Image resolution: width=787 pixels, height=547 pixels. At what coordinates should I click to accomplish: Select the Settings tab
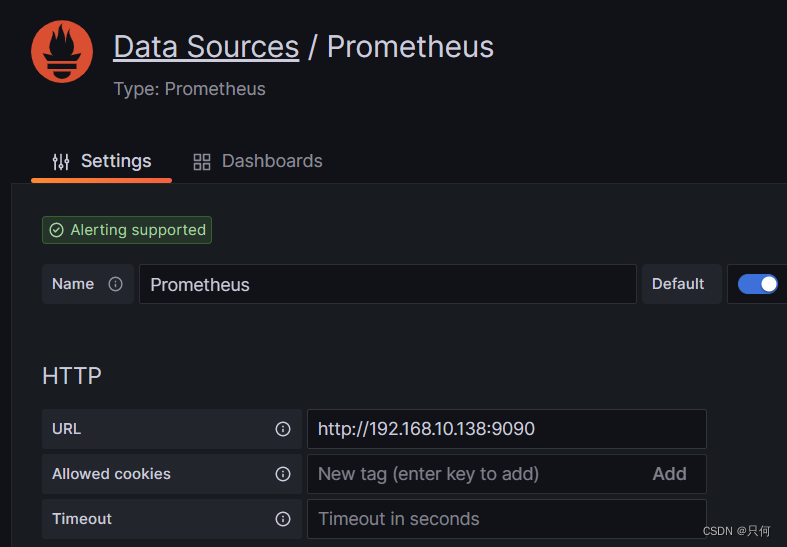(x=102, y=162)
